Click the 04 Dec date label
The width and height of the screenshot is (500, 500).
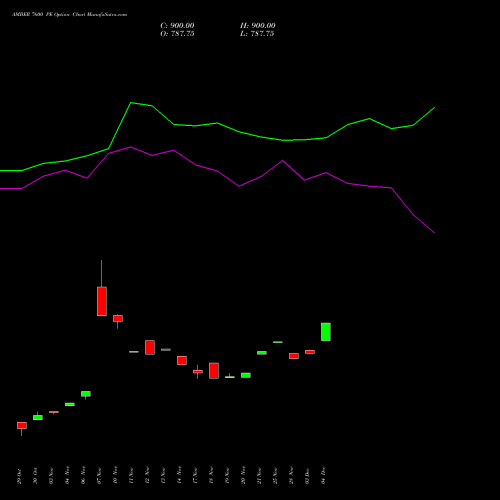coord(323,476)
